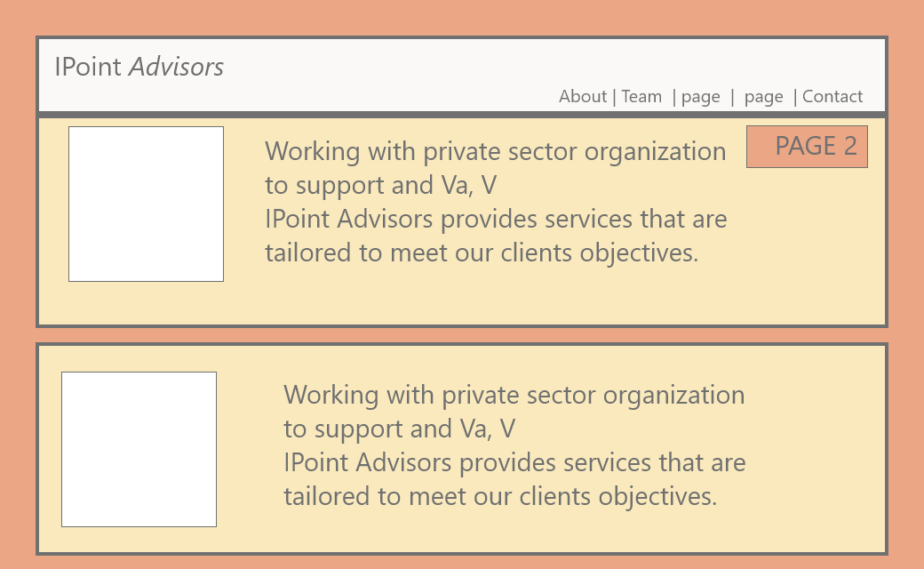Open the About navigation link
Image resolution: width=924 pixels, height=569 pixels.
(583, 96)
